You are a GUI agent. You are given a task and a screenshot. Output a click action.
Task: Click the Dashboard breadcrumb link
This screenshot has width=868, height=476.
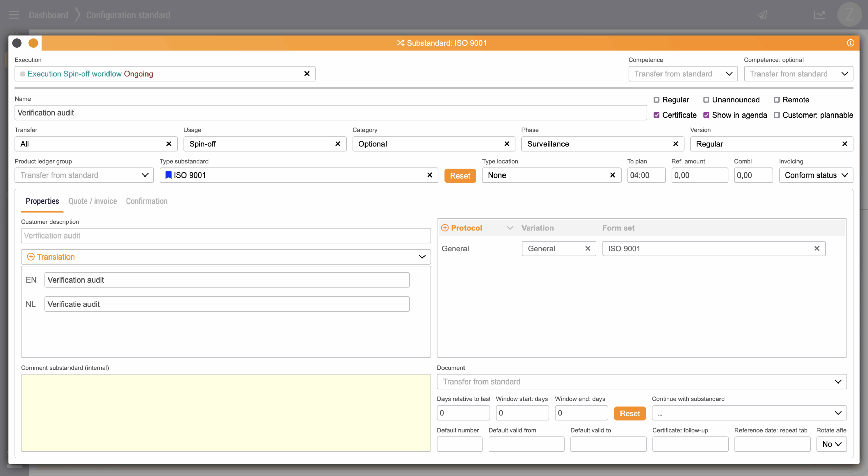48,15
